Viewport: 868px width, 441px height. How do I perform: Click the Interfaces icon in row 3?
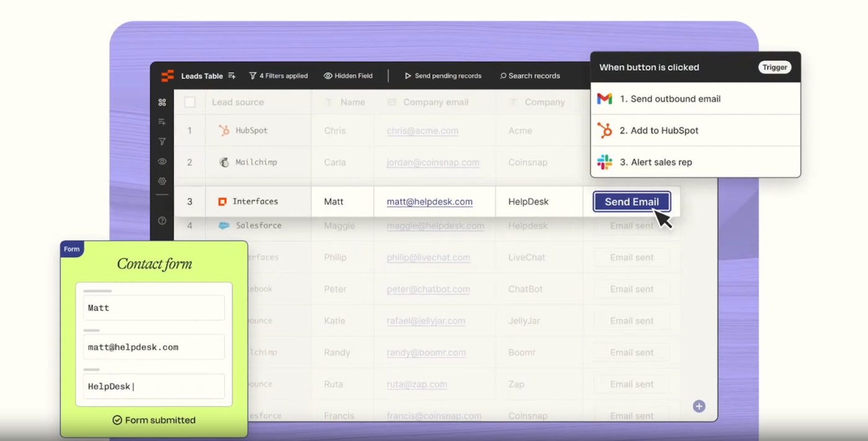click(x=222, y=202)
